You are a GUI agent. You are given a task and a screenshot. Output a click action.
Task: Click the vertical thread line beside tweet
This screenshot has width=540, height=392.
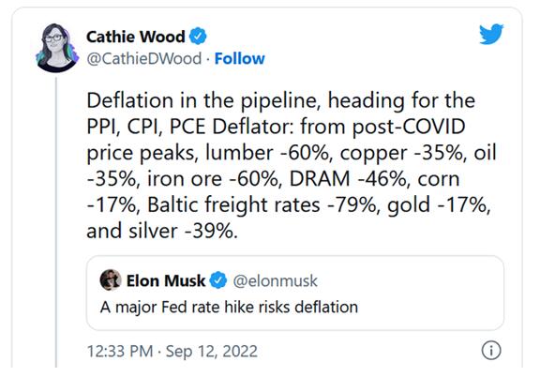click(x=56, y=222)
